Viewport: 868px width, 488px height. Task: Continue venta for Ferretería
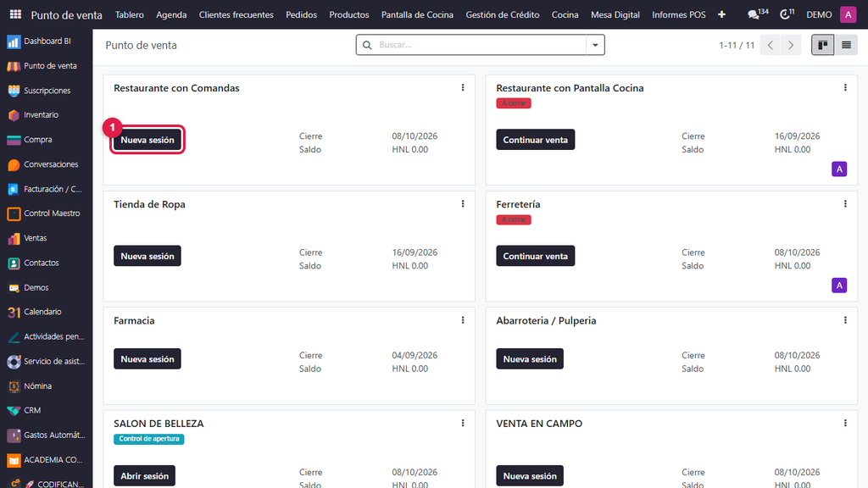coord(536,256)
